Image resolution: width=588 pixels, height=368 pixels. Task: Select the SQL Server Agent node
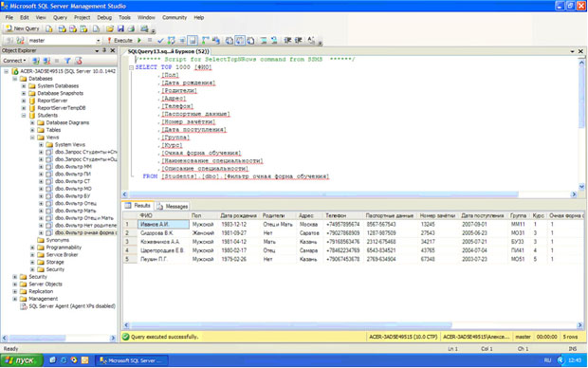(72, 306)
